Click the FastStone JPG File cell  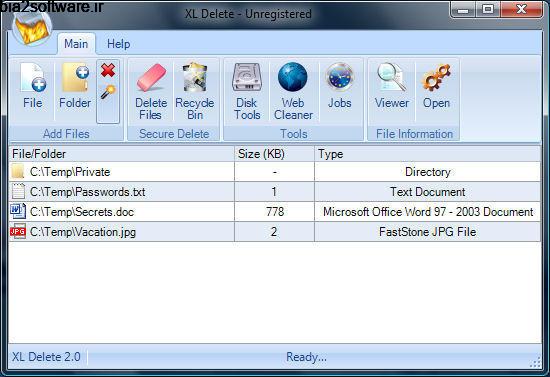428,231
